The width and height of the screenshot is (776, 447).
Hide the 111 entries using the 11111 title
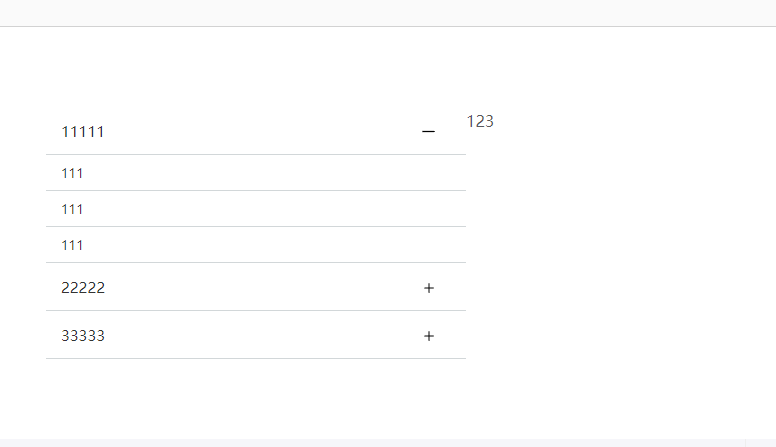[x=83, y=132]
